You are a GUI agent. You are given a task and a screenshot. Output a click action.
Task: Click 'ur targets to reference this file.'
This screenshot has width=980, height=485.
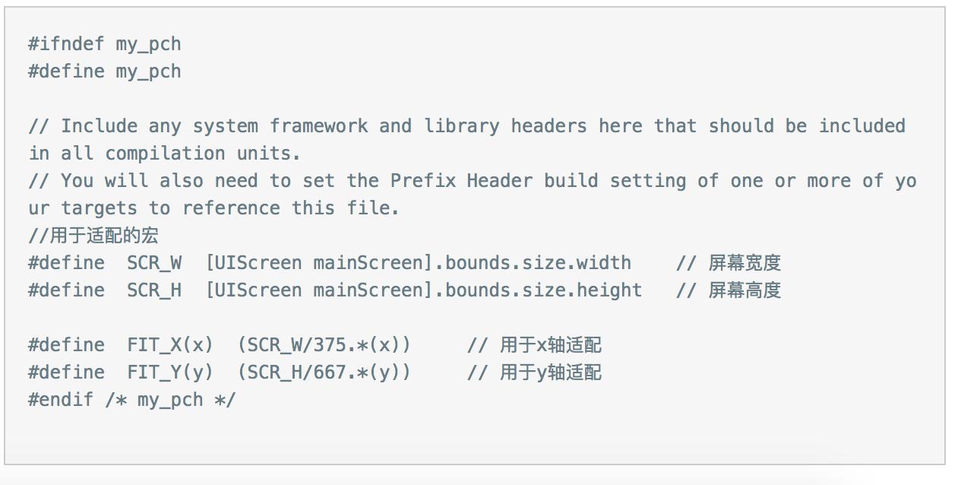pyautogui.click(x=214, y=208)
